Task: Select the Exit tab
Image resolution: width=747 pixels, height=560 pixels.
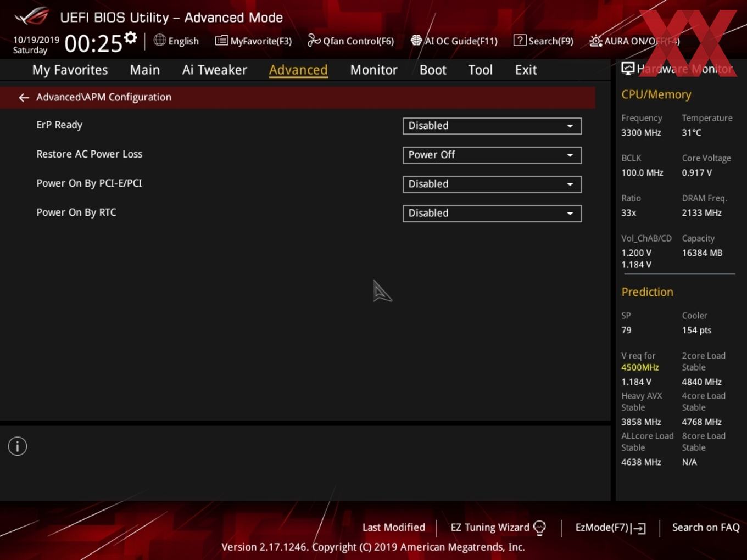Action: pos(526,70)
